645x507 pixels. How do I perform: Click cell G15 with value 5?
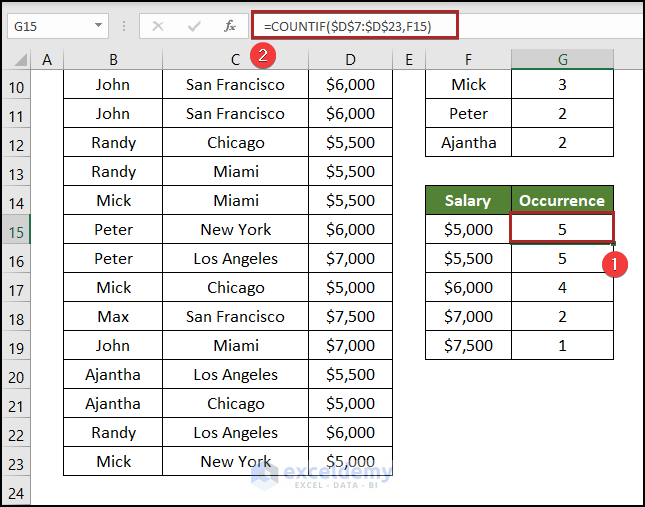tap(562, 229)
